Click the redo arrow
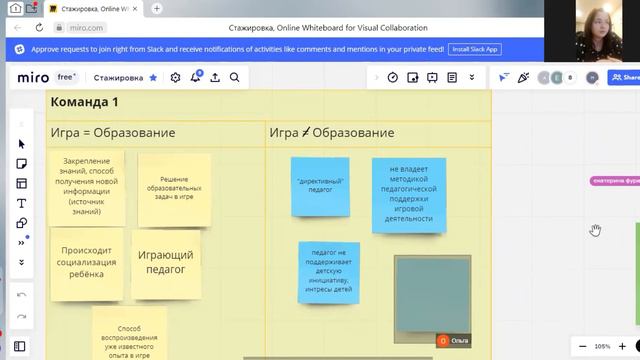This screenshot has height=360, width=640. coord(22,317)
